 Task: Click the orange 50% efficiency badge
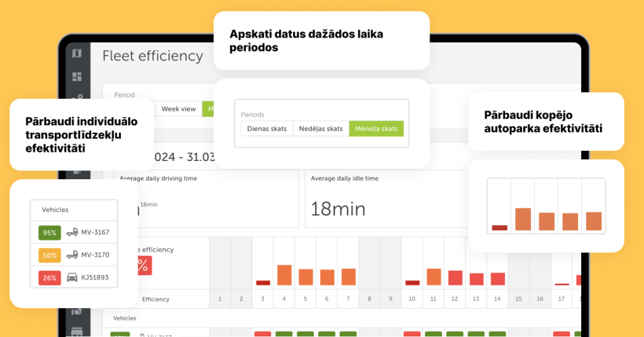(x=50, y=255)
